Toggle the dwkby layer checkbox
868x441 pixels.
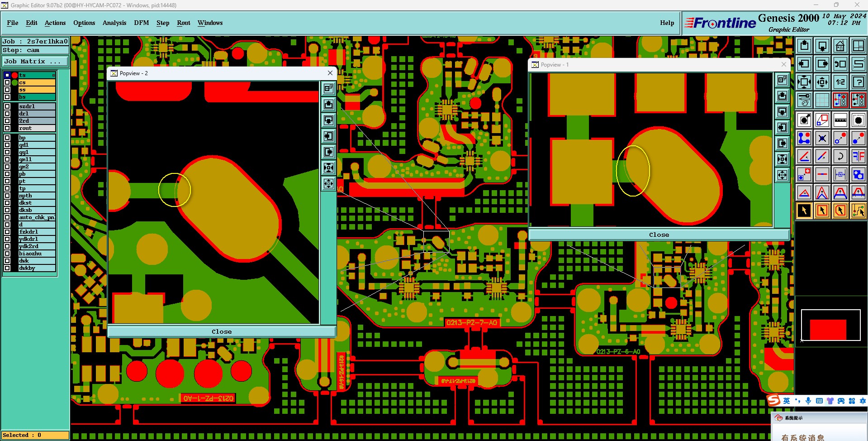(x=7, y=268)
